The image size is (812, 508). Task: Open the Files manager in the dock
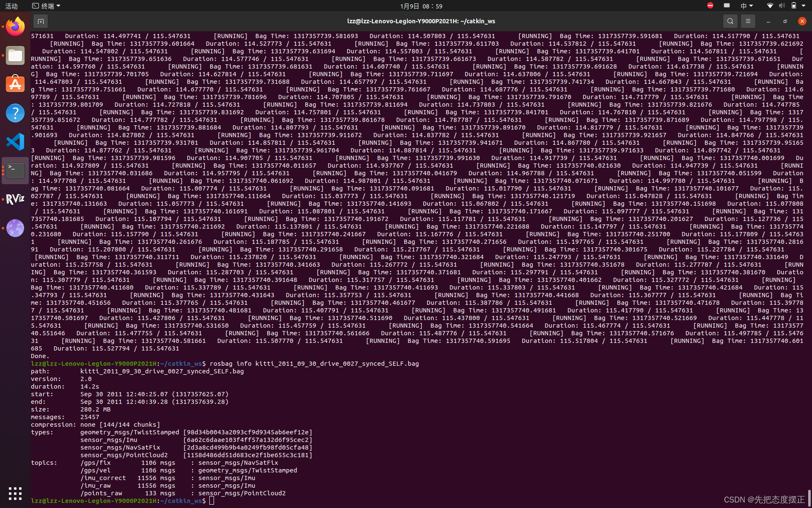pyautogui.click(x=15, y=55)
